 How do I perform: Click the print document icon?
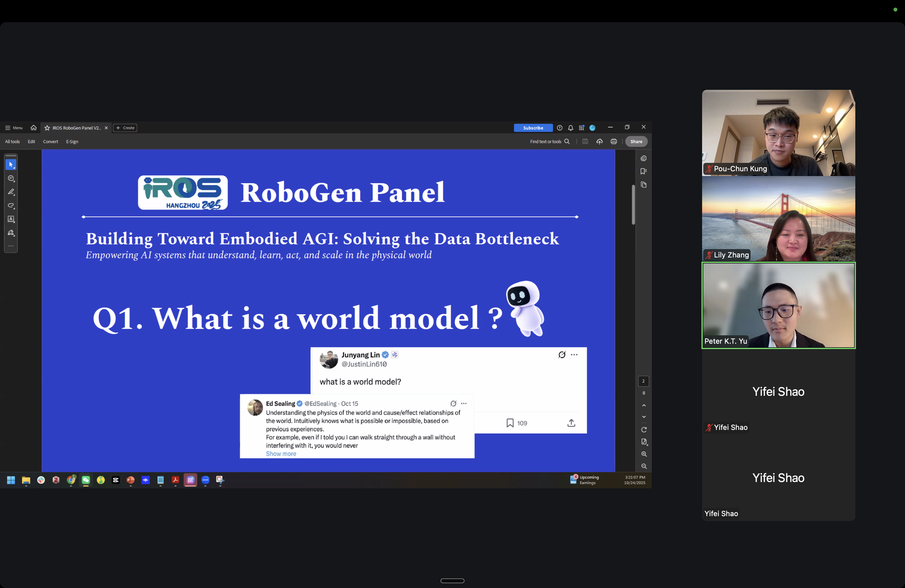pyautogui.click(x=614, y=141)
